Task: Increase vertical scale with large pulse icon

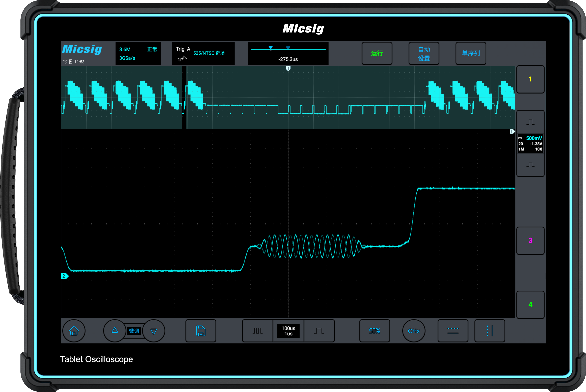Action: (530, 122)
